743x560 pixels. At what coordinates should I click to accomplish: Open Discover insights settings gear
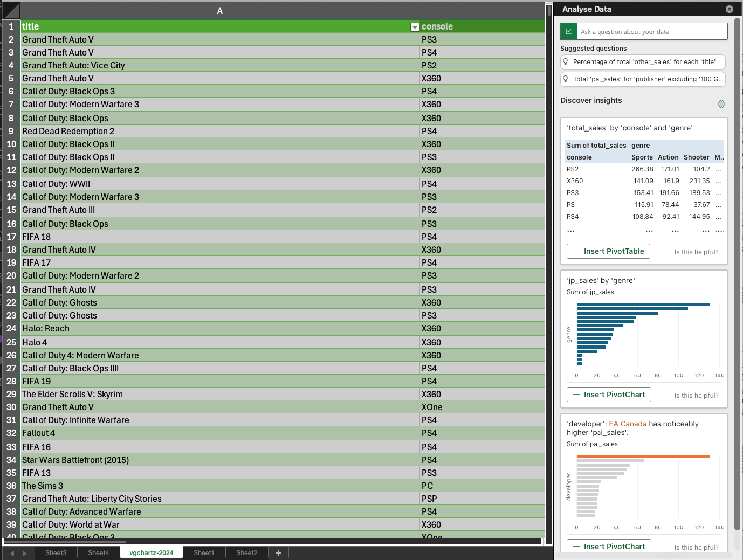[721, 104]
